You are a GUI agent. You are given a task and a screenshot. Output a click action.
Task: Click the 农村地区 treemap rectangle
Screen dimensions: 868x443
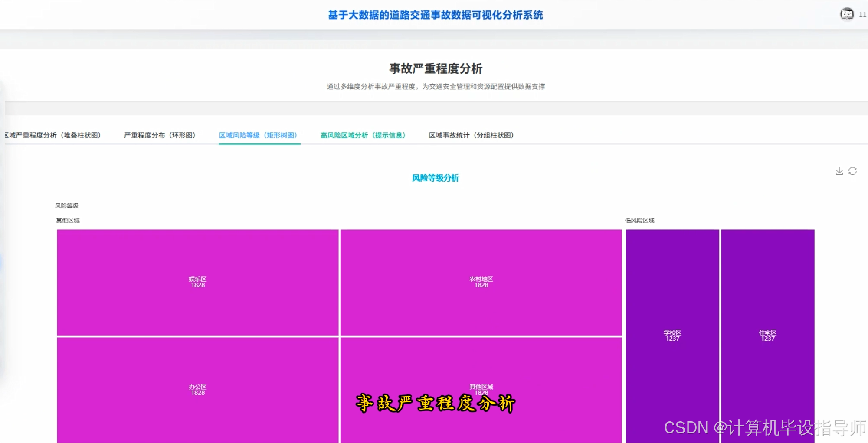(x=481, y=282)
